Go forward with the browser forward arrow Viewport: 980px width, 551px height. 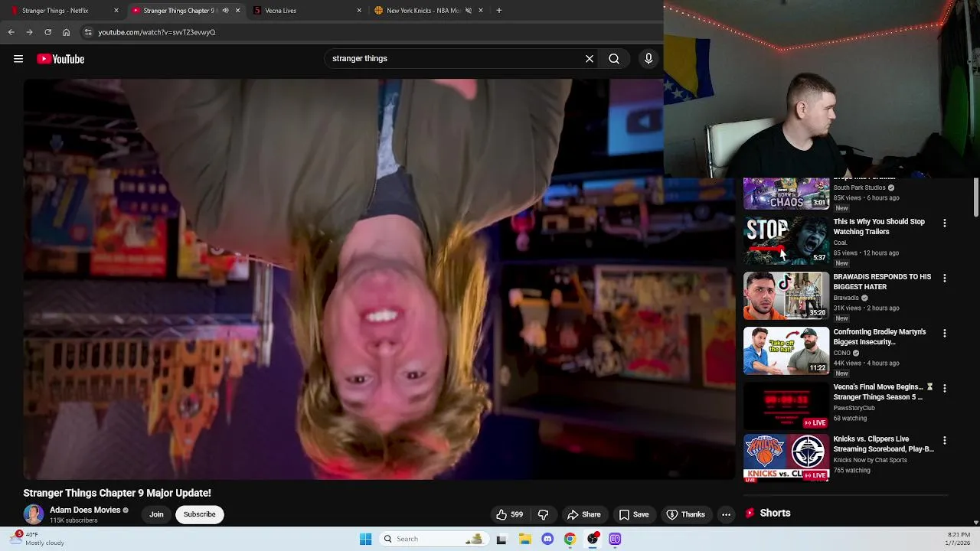point(29,32)
